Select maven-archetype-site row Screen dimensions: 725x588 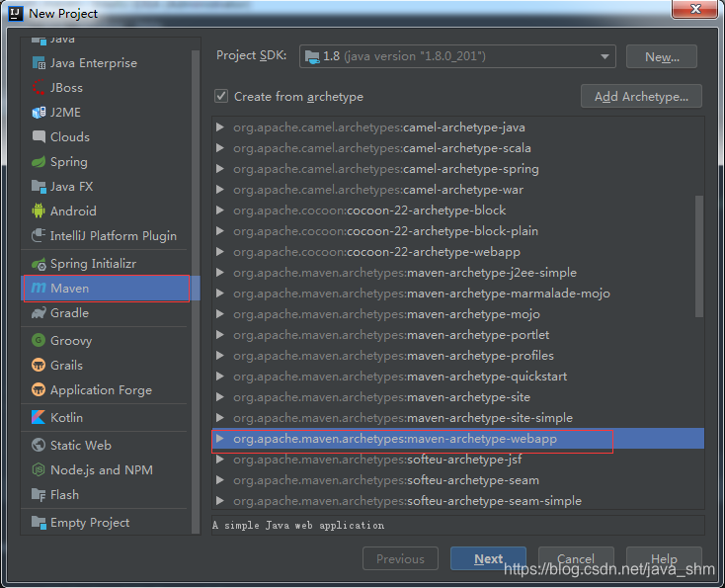coord(457,397)
